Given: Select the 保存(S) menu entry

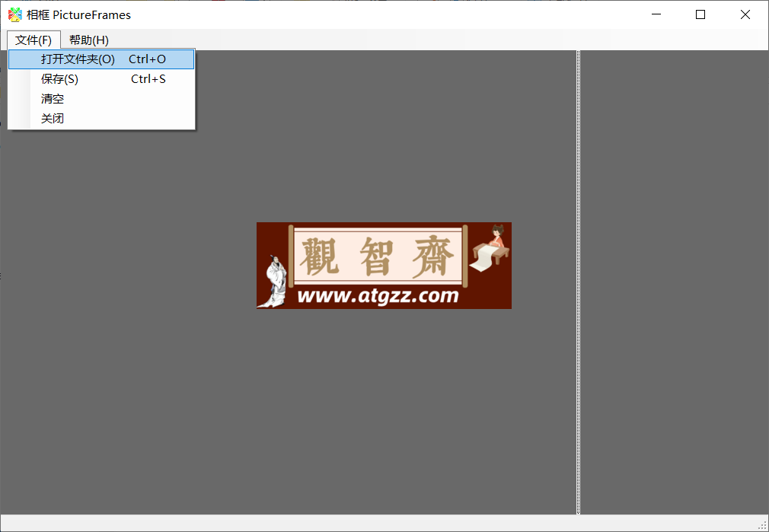Looking at the screenshot, I should pyautogui.click(x=101, y=79).
